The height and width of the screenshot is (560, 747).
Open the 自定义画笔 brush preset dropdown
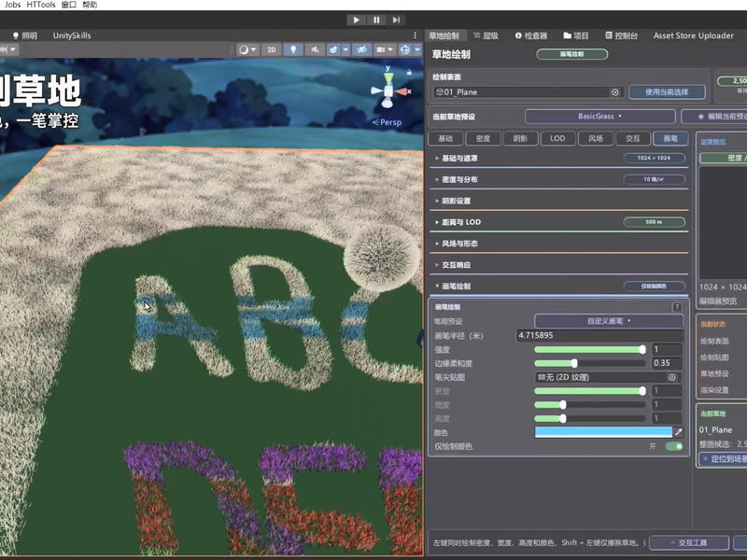click(x=609, y=321)
